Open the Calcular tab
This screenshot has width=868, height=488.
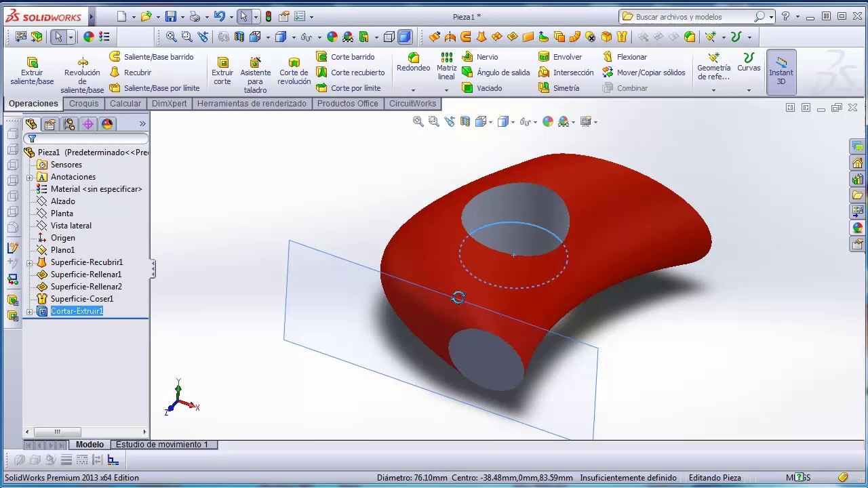tap(125, 104)
